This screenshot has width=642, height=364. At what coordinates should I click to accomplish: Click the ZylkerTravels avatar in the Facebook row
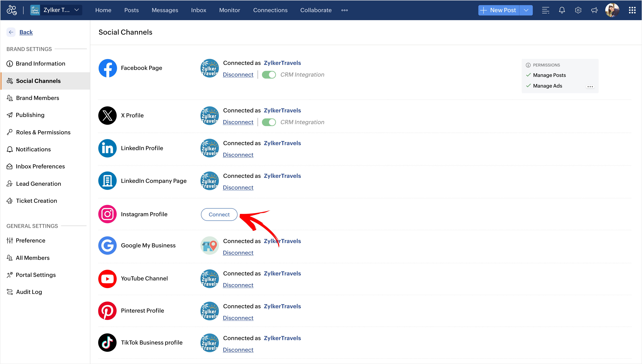[x=210, y=68]
